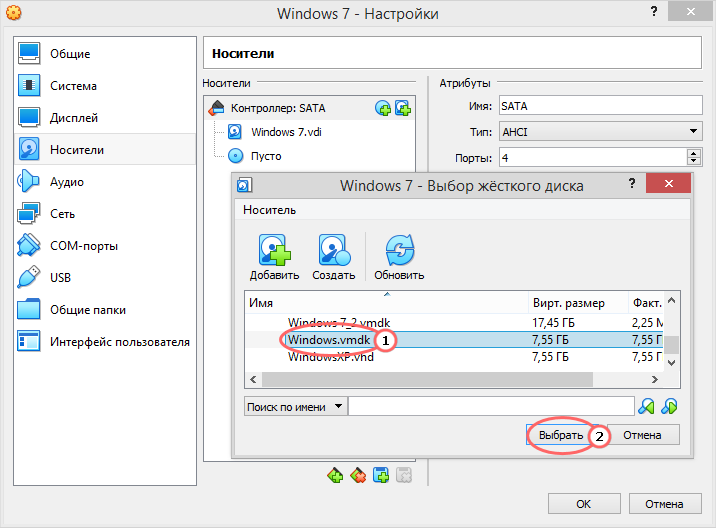
Task: Click the 17,45 ГБ virtual size cell
Action: coord(553,323)
